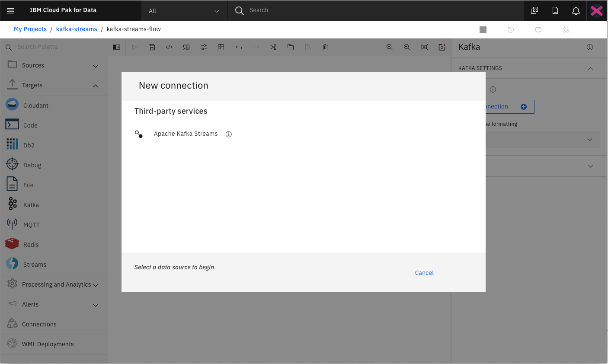Image resolution: width=608 pixels, height=364 pixels.
Task: Click the info icon beside Apache Kafka Streams
Action: (x=229, y=134)
